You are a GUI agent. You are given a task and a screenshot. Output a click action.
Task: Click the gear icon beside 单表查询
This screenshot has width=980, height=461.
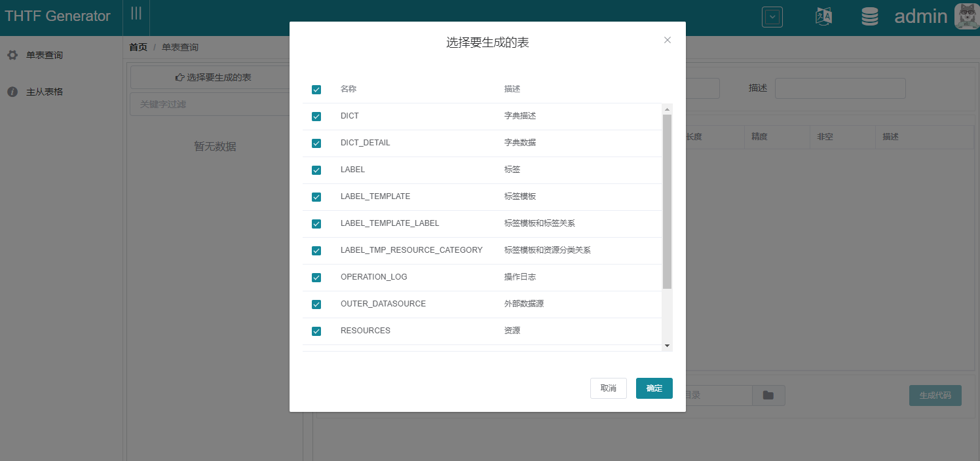pyautogui.click(x=11, y=55)
